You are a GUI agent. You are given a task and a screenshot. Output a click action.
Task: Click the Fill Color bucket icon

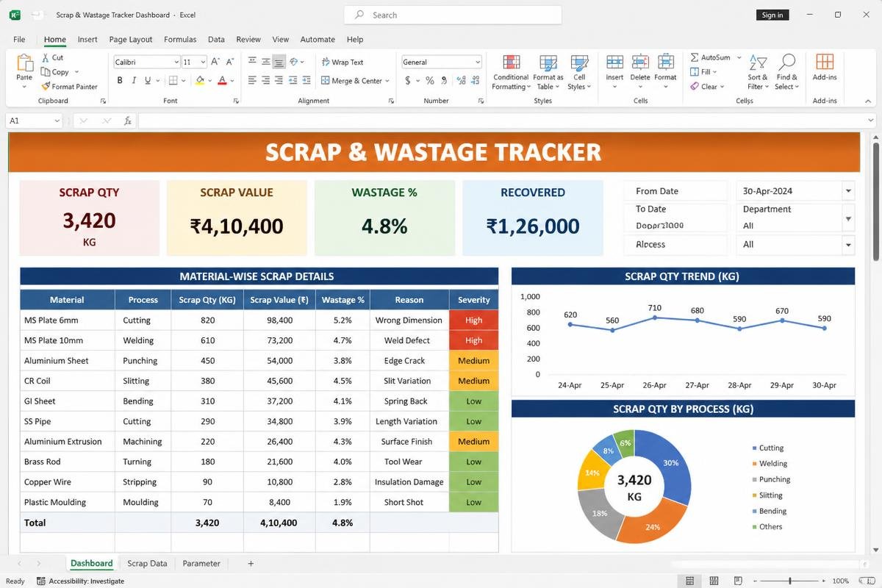201,81
